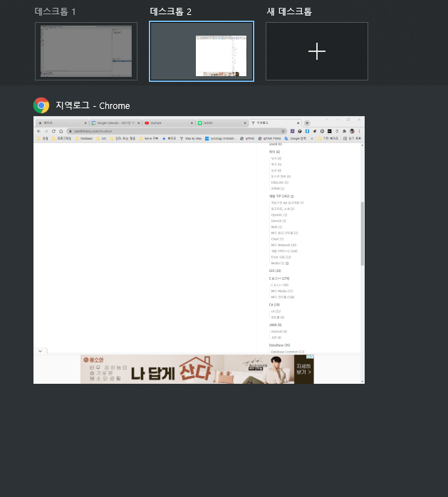Click the Chrome logo icon beside window title

point(41,105)
